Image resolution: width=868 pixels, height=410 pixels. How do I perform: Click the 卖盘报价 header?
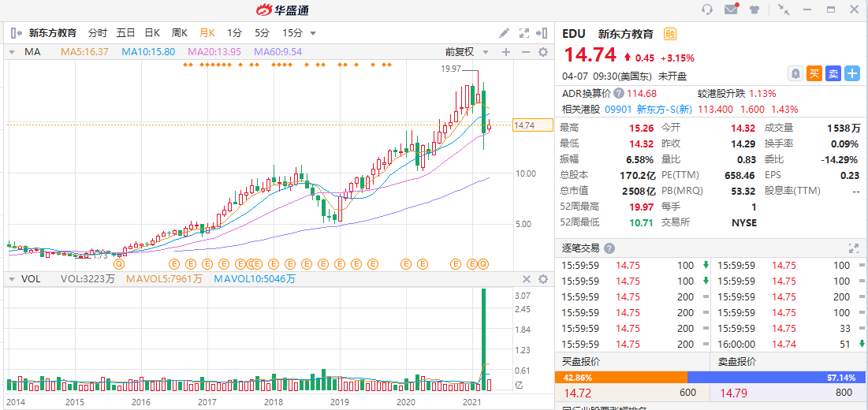click(x=737, y=363)
